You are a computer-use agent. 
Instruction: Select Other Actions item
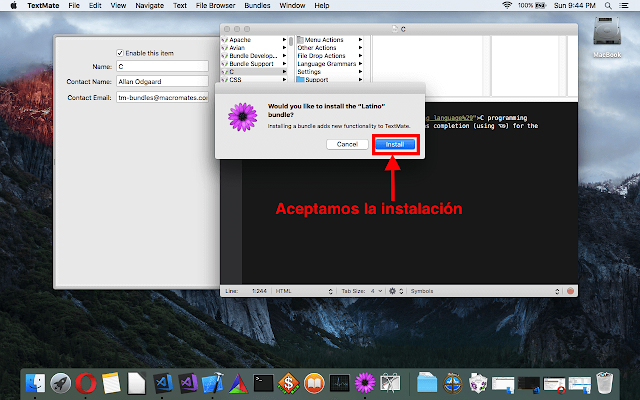click(317, 48)
